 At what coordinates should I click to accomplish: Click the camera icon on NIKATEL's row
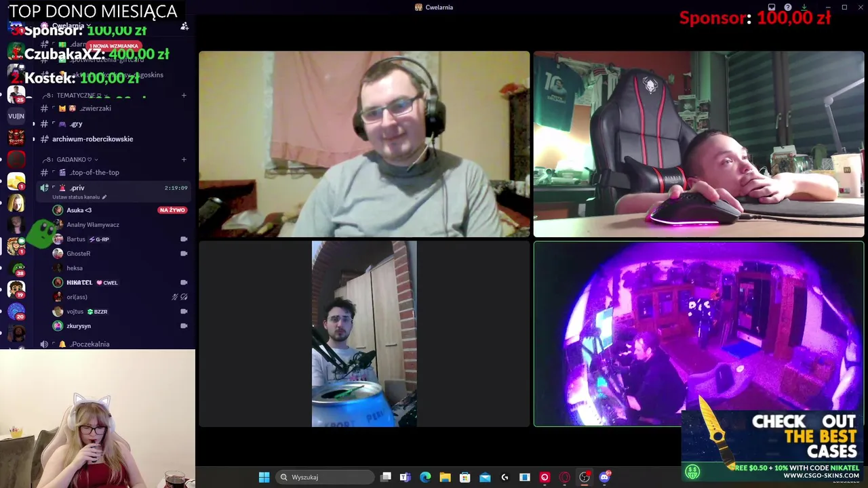(x=184, y=283)
